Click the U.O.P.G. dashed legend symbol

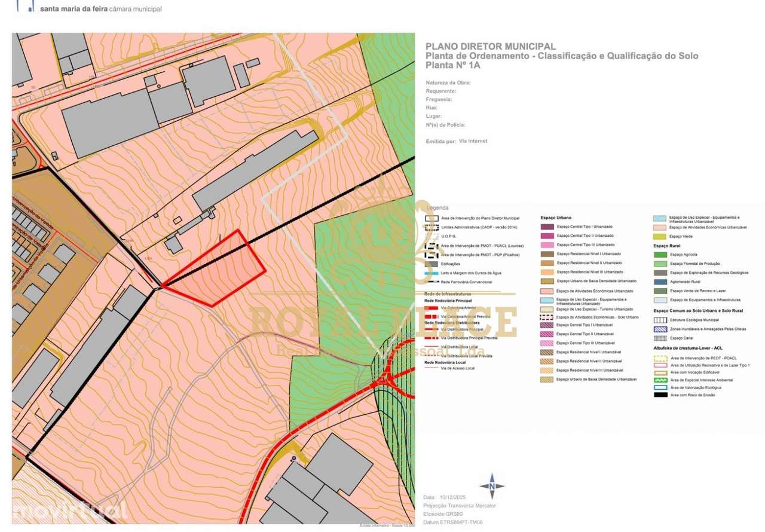pyautogui.click(x=432, y=236)
